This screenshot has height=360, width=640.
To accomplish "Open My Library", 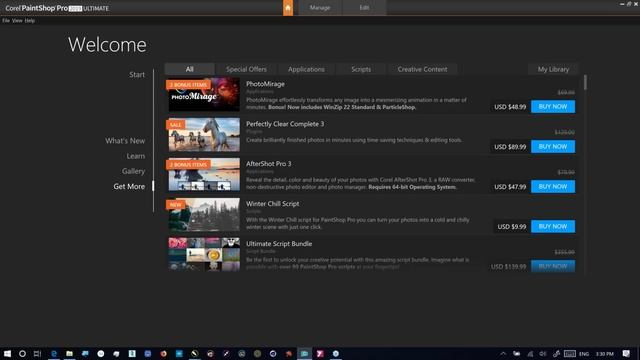I will tap(553, 69).
